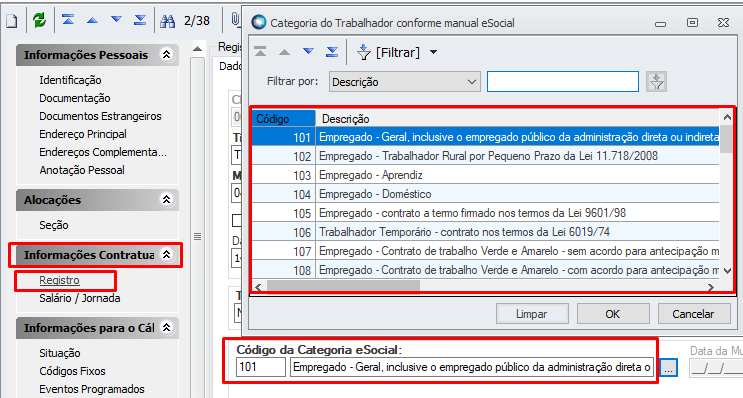Click the Limpar button
The image size is (743, 398).
(x=532, y=314)
